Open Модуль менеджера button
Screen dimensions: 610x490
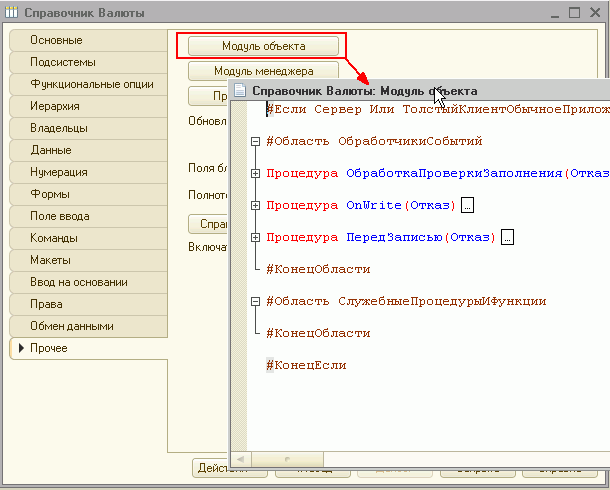[263, 71]
